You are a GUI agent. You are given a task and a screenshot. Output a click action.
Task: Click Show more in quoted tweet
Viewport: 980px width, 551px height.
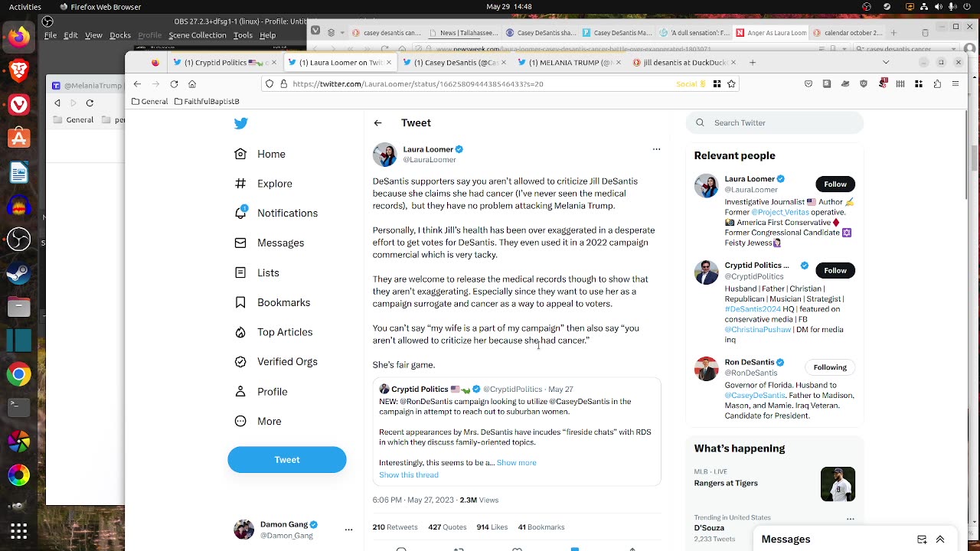click(517, 463)
